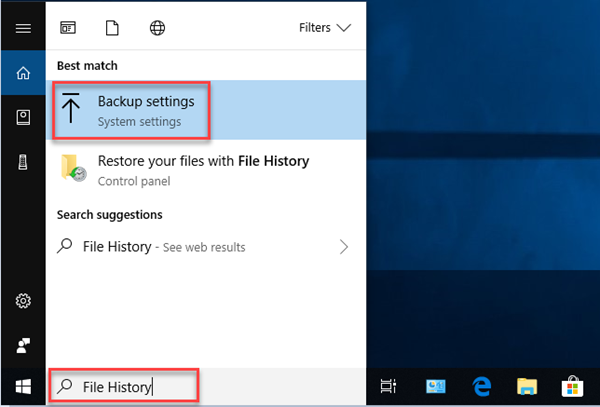Open Settings gear in sidebar

coord(23,301)
